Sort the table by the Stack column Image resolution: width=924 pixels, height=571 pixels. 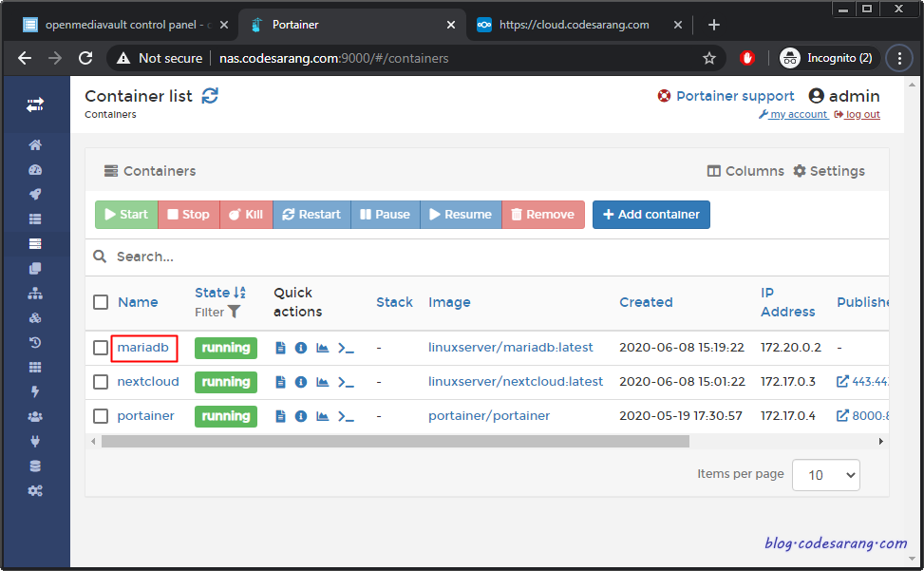[394, 302]
